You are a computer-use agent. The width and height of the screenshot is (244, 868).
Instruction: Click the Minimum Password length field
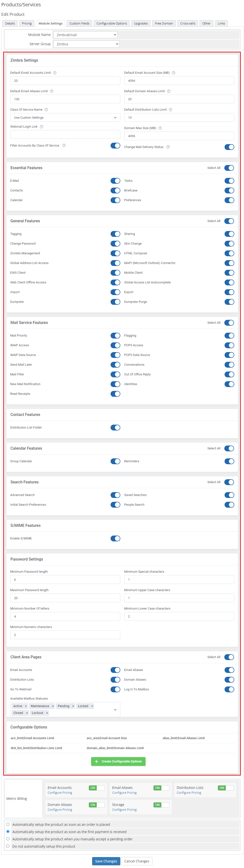(65, 579)
